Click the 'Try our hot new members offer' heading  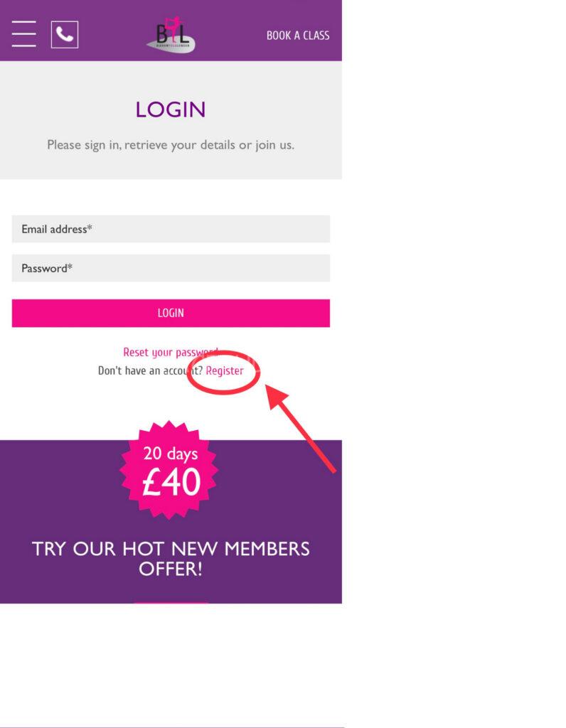[x=171, y=558]
